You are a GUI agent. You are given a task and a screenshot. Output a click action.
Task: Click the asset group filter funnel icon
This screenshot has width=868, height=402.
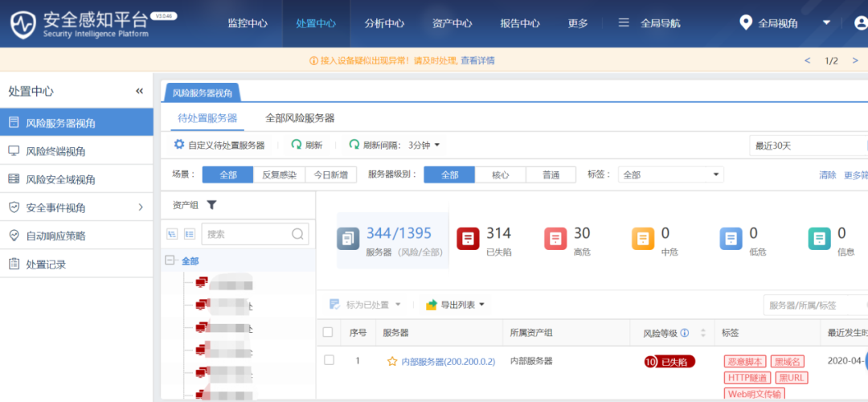pos(211,205)
